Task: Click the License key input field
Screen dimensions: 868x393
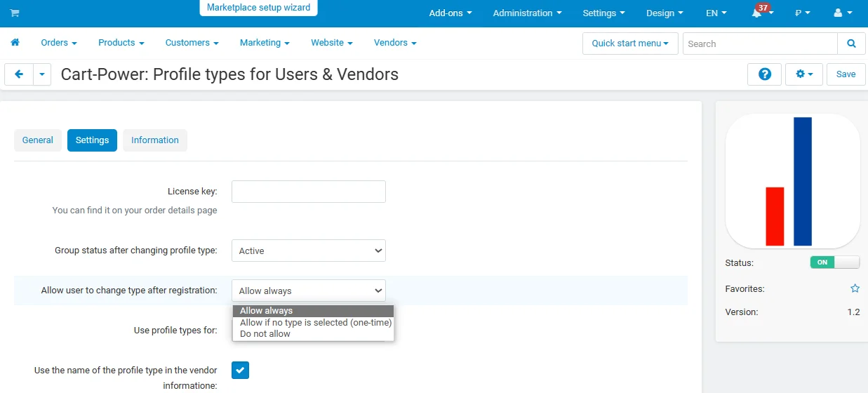Action: coord(308,192)
